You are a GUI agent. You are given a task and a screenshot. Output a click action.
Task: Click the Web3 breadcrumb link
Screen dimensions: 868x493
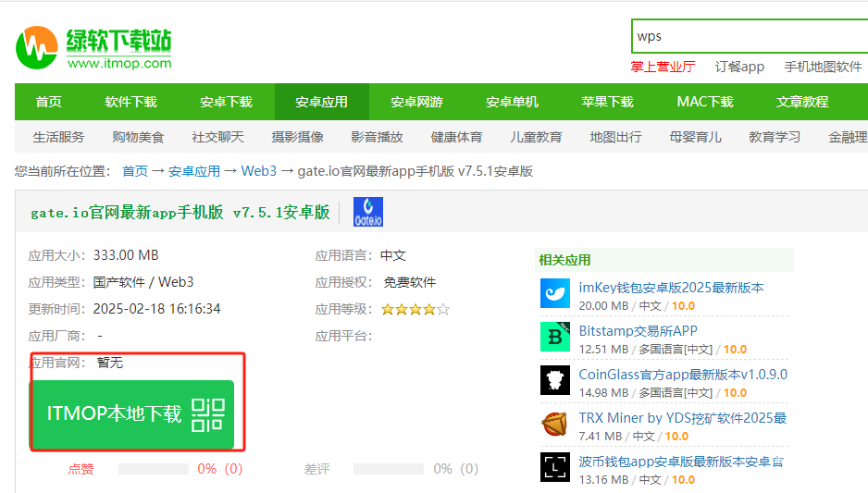[259, 171]
